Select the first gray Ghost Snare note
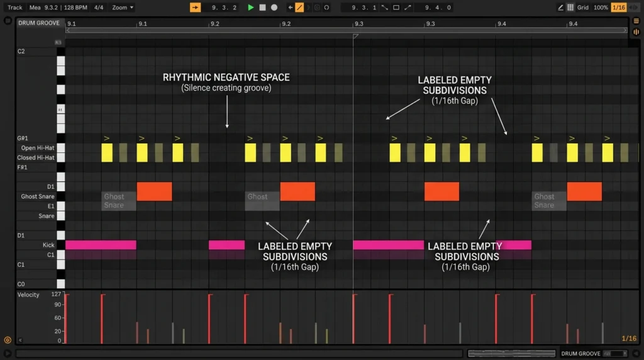Viewport: 644px width, 360px height. 119,201
